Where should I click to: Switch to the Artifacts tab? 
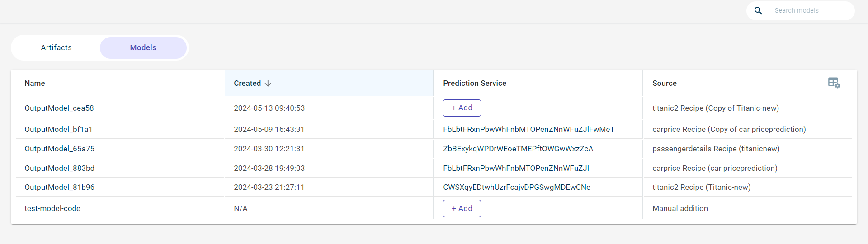(56, 47)
